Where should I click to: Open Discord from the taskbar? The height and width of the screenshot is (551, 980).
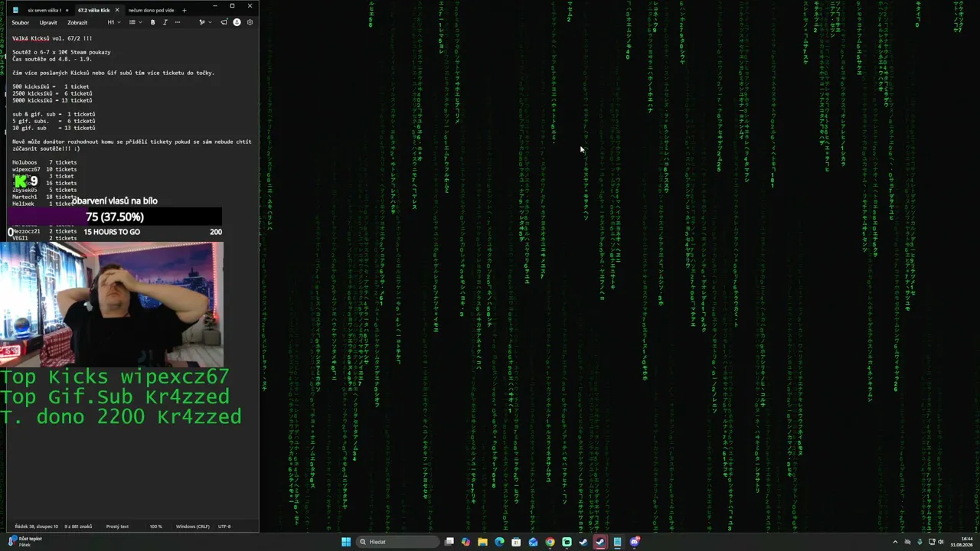point(635,542)
